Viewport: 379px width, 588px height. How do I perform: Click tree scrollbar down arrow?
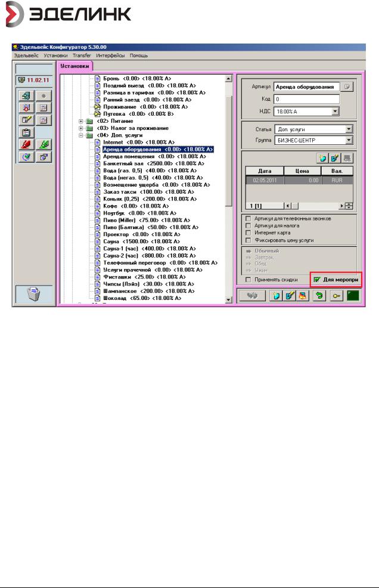click(x=229, y=299)
